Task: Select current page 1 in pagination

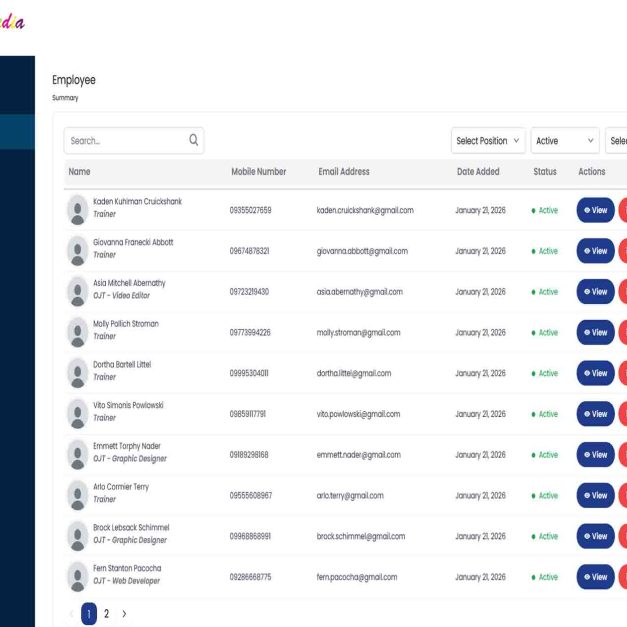Action: (x=89, y=614)
